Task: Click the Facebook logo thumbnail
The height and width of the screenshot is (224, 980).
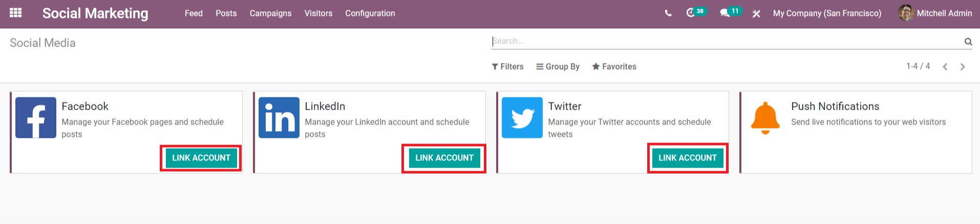Action: click(x=36, y=118)
